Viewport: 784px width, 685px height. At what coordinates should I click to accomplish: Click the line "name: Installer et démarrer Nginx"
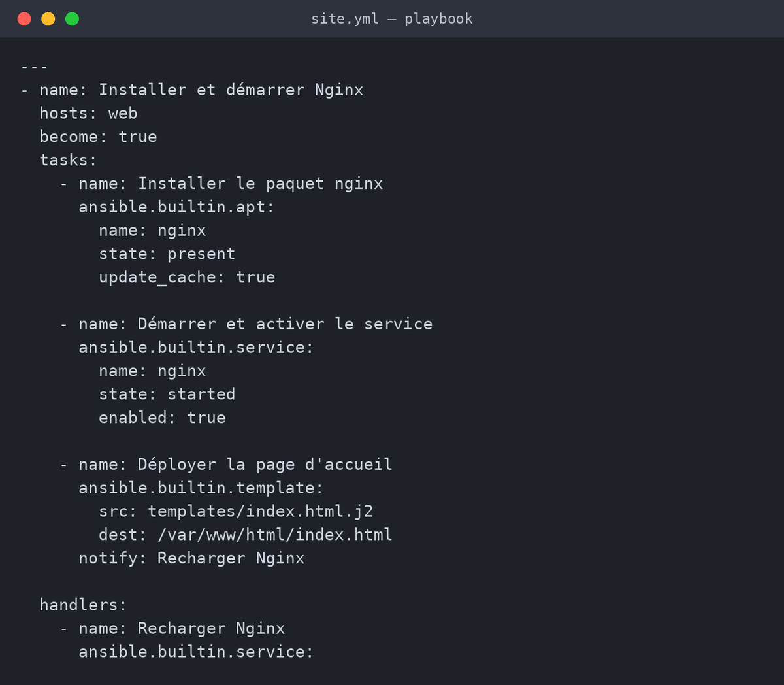pos(201,90)
